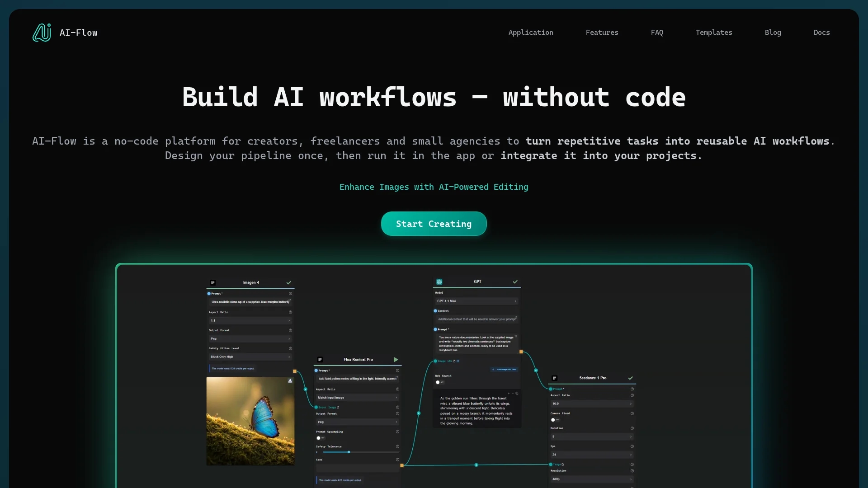Viewport: 868px width, 488px height.
Task: Click 'Enhance Images with AI-Powered Editing' text
Action: click(434, 187)
